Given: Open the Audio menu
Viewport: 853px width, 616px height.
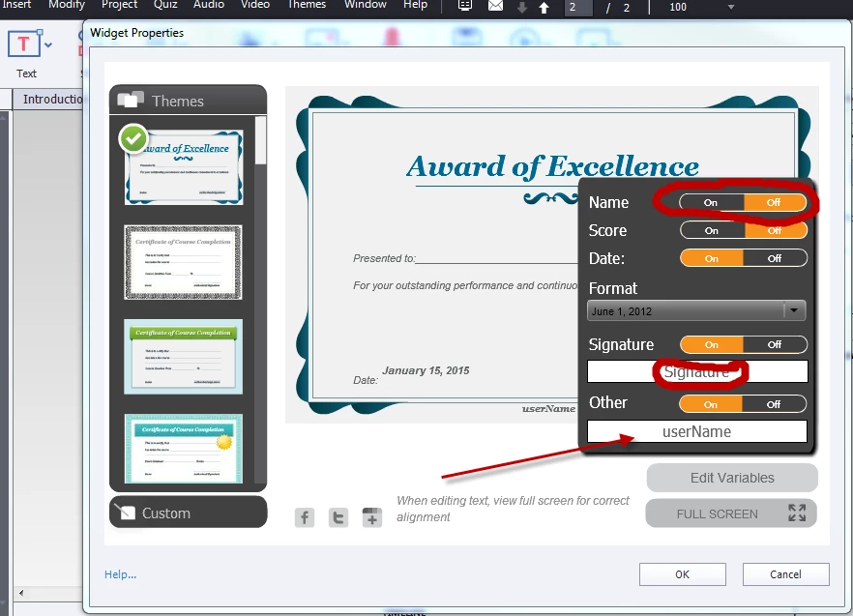Looking at the screenshot, I should pyautogui.click(x=209, y=5).
